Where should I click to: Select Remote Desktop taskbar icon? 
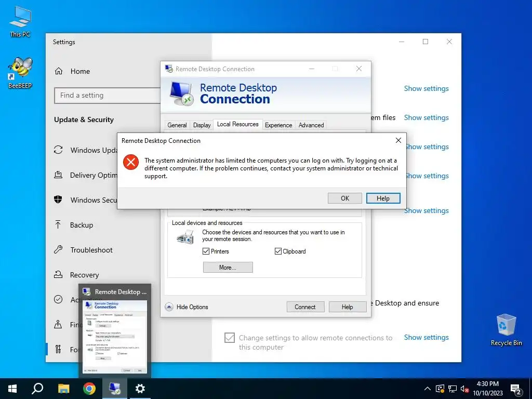pos(115,389)
